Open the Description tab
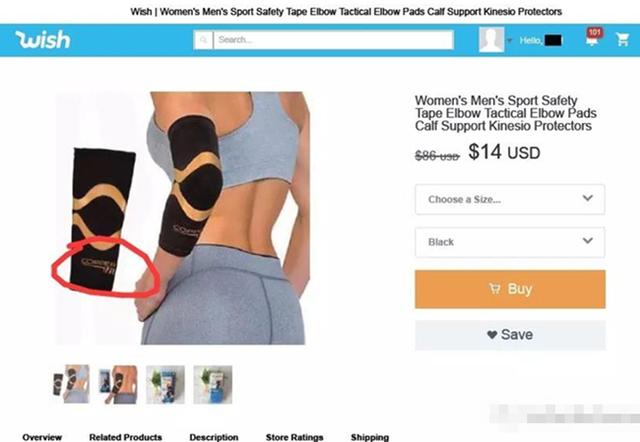This screenshot has width=640, height=442. click(214, 437)
